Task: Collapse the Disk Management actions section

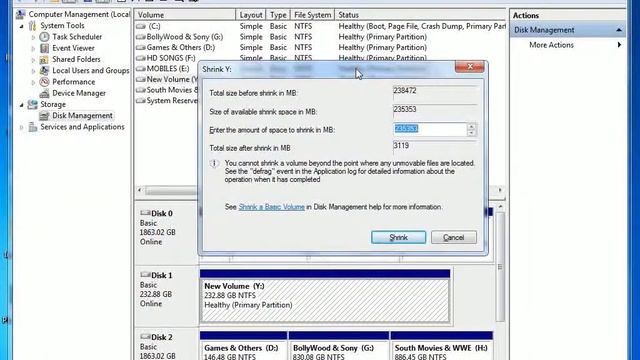Action: [619, 30]
